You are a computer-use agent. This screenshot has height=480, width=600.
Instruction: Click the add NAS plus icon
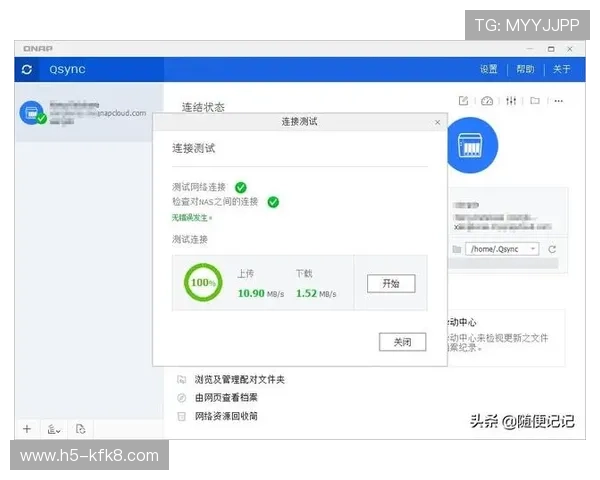(27, 429)
